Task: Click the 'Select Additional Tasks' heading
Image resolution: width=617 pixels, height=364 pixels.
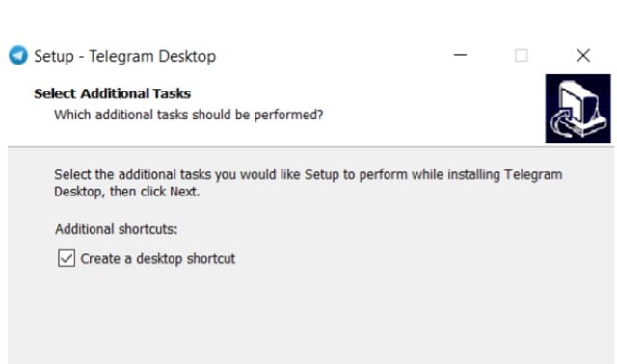Action: point(112,93)
